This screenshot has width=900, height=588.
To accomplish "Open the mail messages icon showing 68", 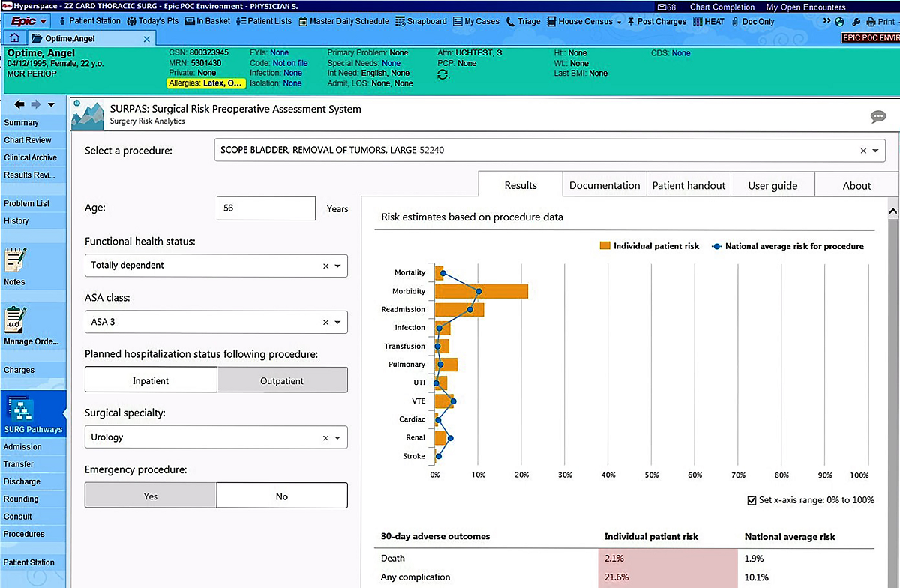I will (x=666, y=7).
